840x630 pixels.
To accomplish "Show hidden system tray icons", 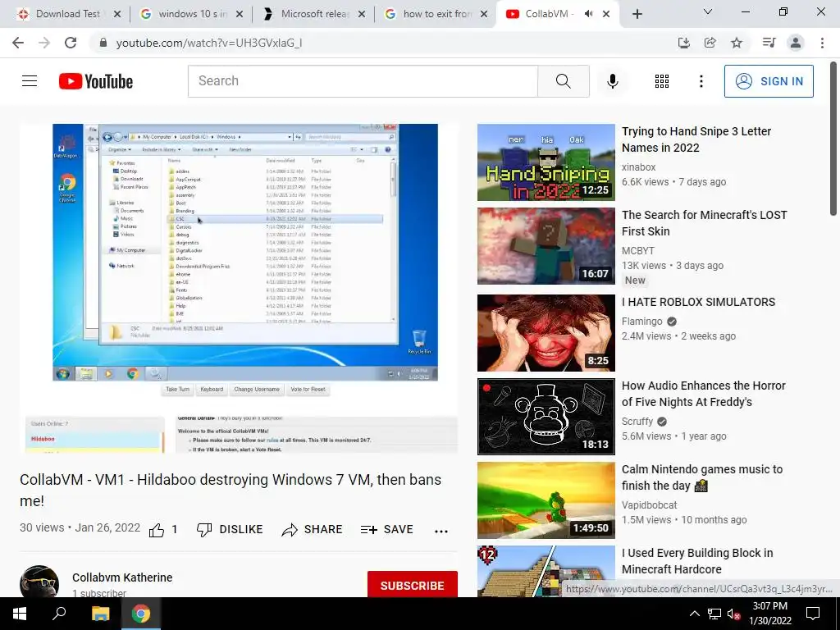I will [694, 614].
